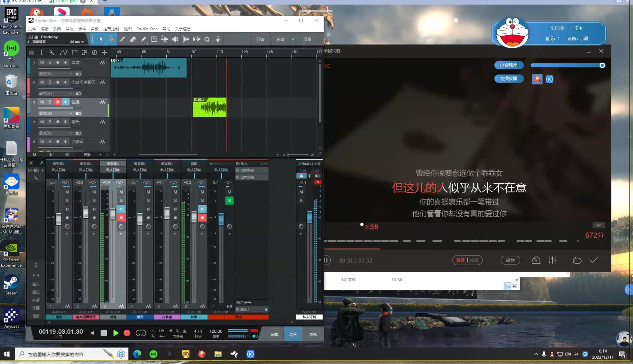Click the Stop button in transport
Image resolution: width=633 pixels, height=364 pixels.
tap(104, 333)
